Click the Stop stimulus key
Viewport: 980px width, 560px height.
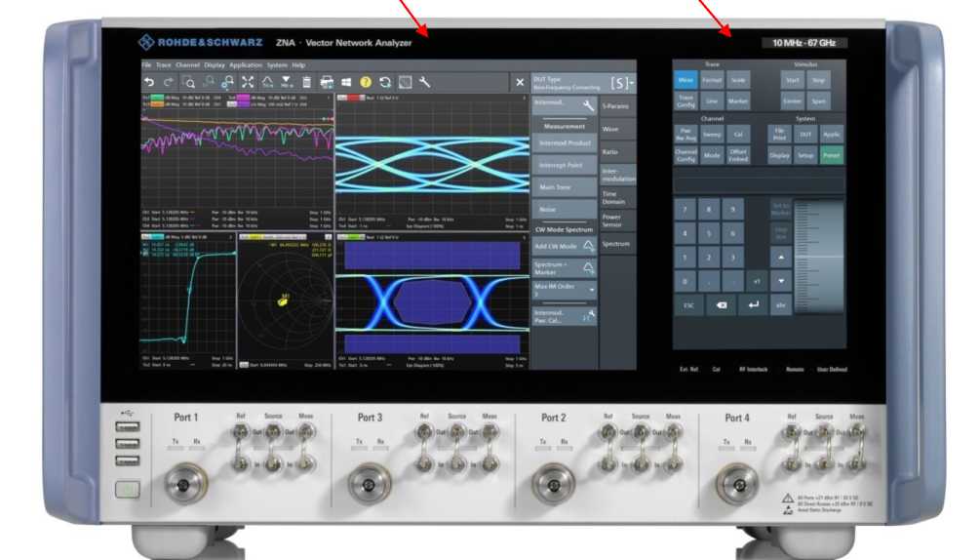[819, 80]
